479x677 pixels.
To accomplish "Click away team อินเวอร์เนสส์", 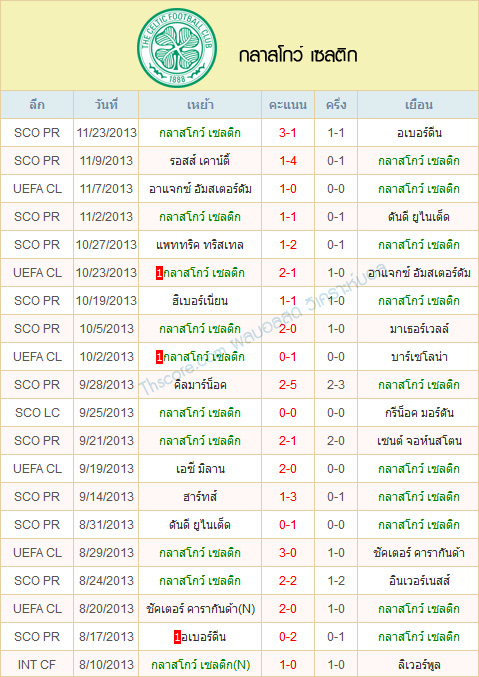I will 419,581.
